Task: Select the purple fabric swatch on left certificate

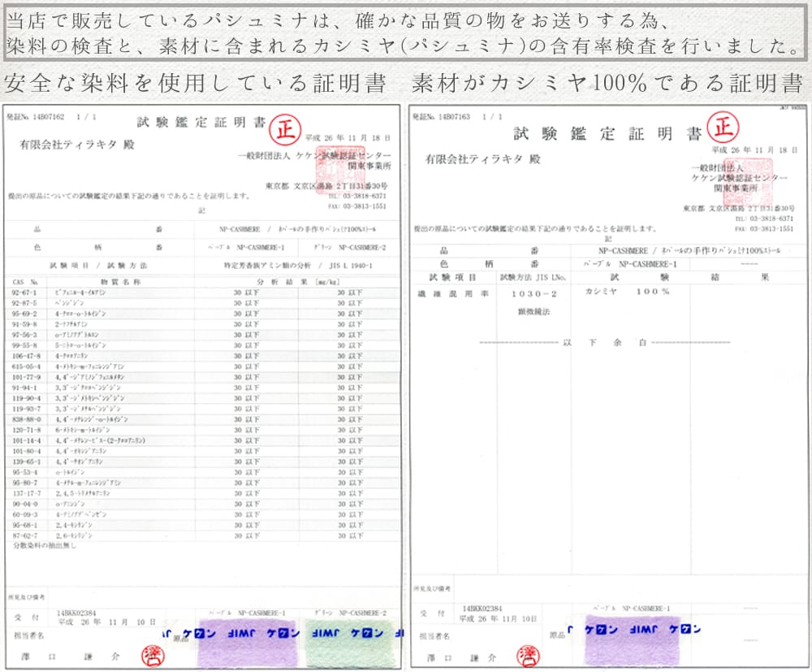Action: pyautogui.click(x=248, y=643)
